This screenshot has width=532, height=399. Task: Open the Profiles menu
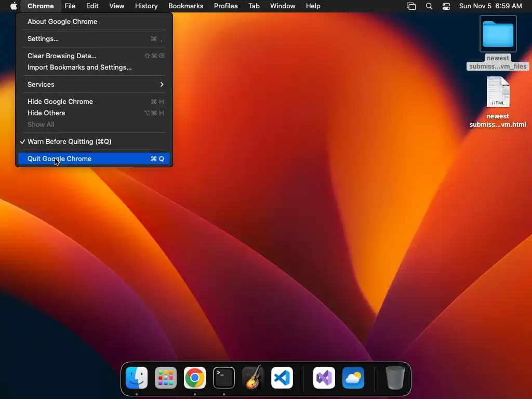click(225, 6)
